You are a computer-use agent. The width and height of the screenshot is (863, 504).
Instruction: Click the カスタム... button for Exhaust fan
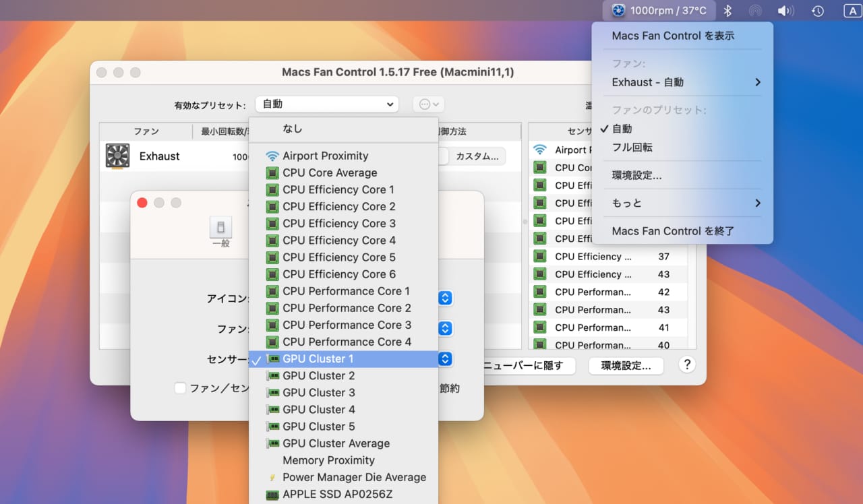tap(477, 156)
